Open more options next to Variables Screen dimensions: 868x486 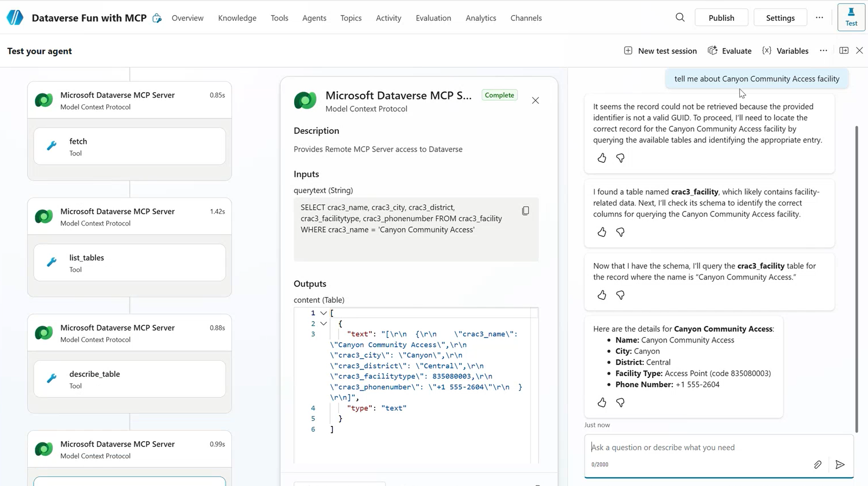(823, 50)
